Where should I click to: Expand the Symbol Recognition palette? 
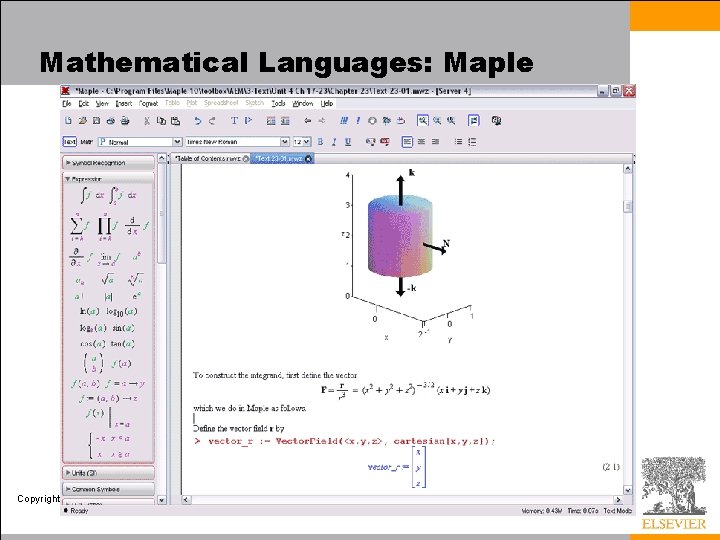(x=108, y=163)
